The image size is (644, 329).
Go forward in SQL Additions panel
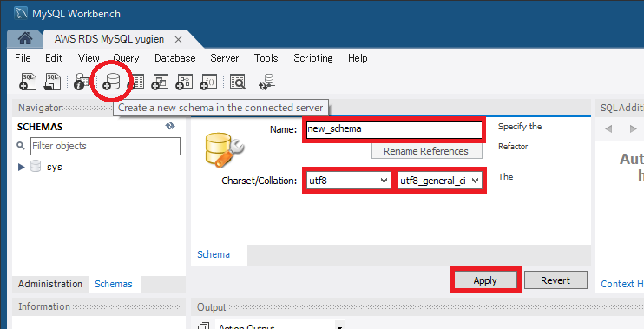click(x=634, y=128)
